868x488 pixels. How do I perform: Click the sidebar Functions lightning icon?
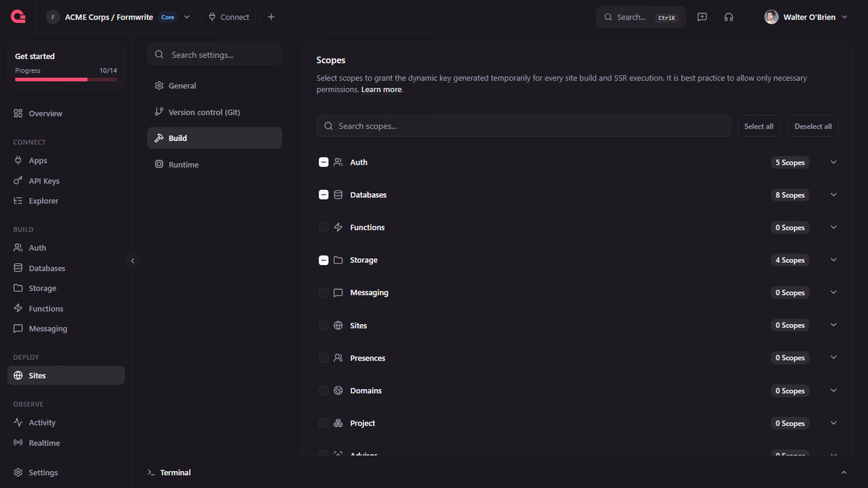[x=18, y=308]
